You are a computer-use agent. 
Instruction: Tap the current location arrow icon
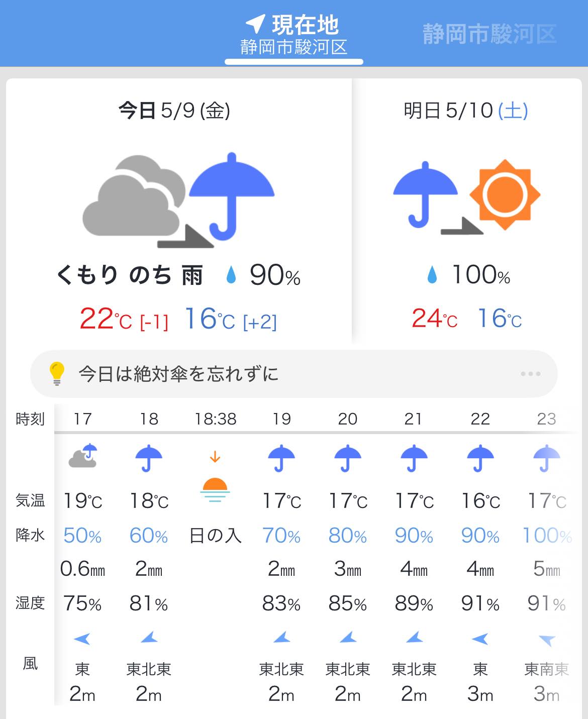(x=255, y=24)
